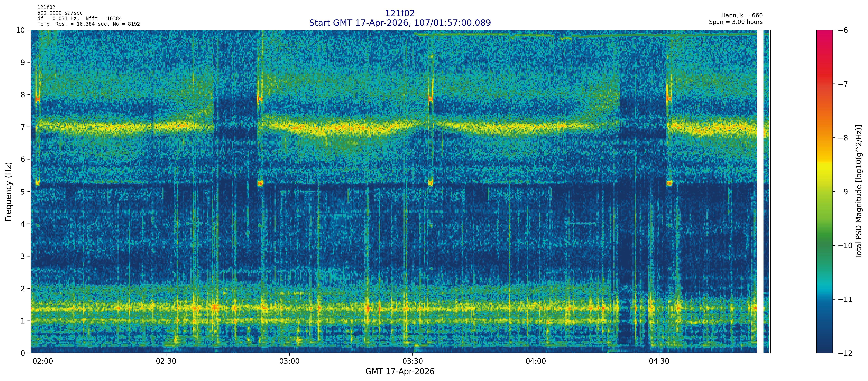Click the -9 colorbar tick label
This screenshot has height=381, width=868.
[843, 192]
